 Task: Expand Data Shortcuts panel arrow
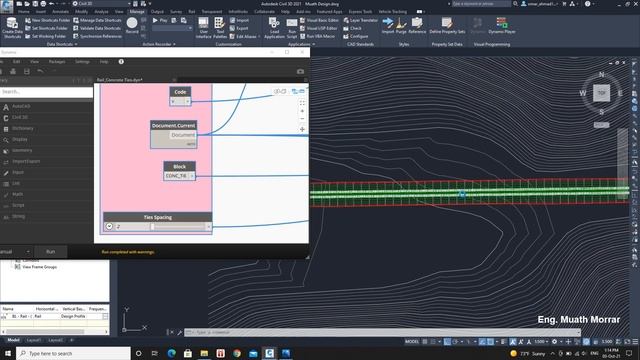(76, 44)
